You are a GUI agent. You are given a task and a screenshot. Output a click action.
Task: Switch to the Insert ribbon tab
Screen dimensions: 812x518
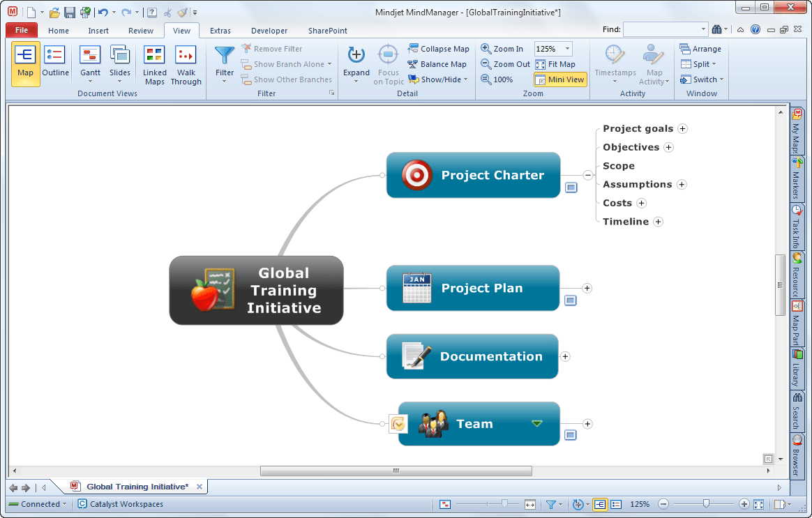point(98,31)
